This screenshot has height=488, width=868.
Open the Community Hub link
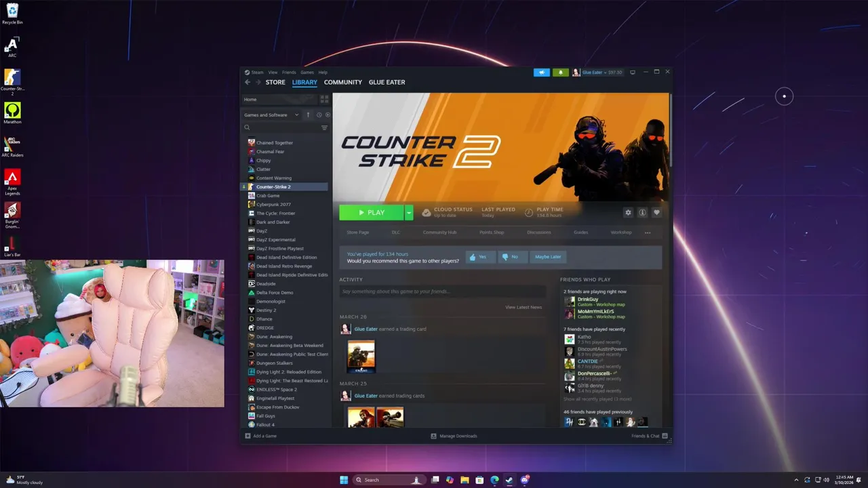point(439,232)
